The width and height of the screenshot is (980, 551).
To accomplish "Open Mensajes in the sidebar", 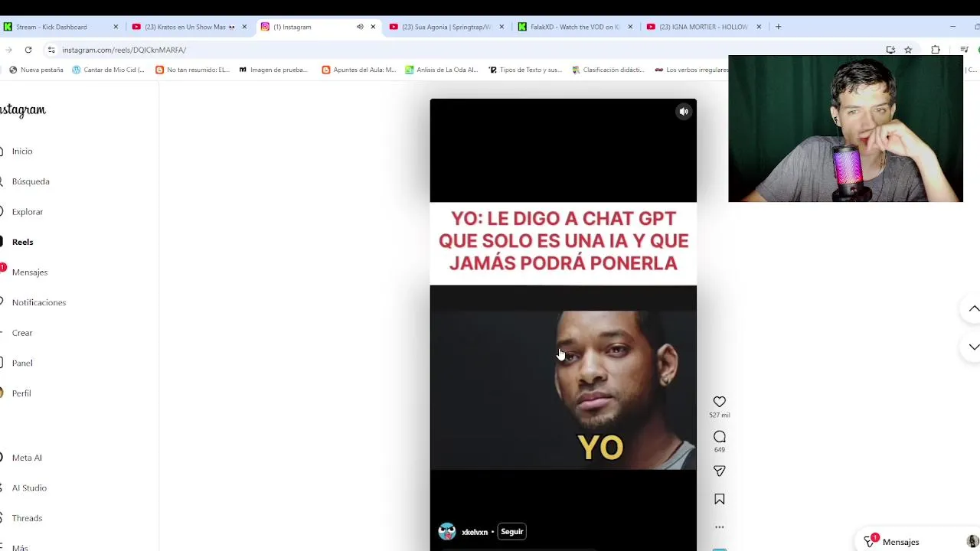I will tap(29, 272).
